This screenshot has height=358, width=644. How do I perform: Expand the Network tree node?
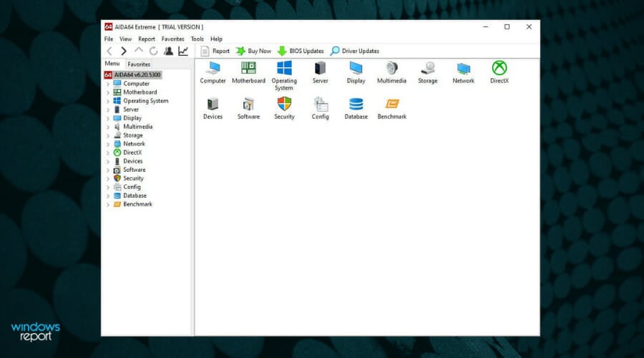click(x=108, y=144)
